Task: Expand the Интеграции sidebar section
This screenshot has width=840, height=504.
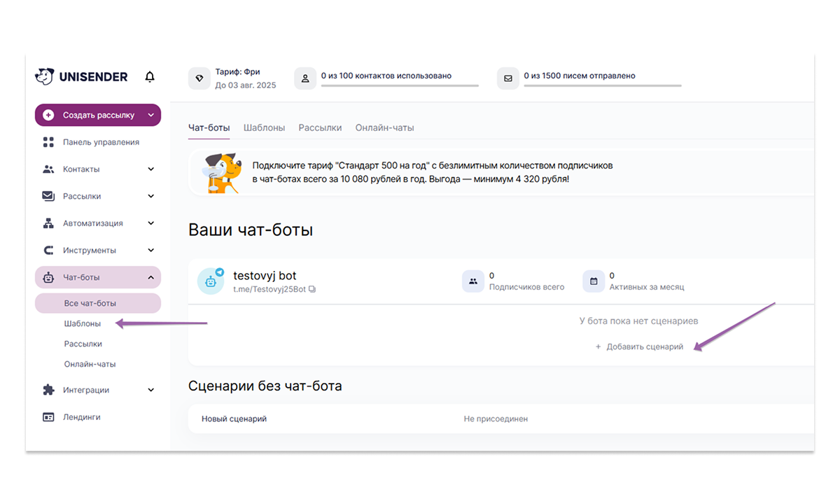Action: click(150, 391)
